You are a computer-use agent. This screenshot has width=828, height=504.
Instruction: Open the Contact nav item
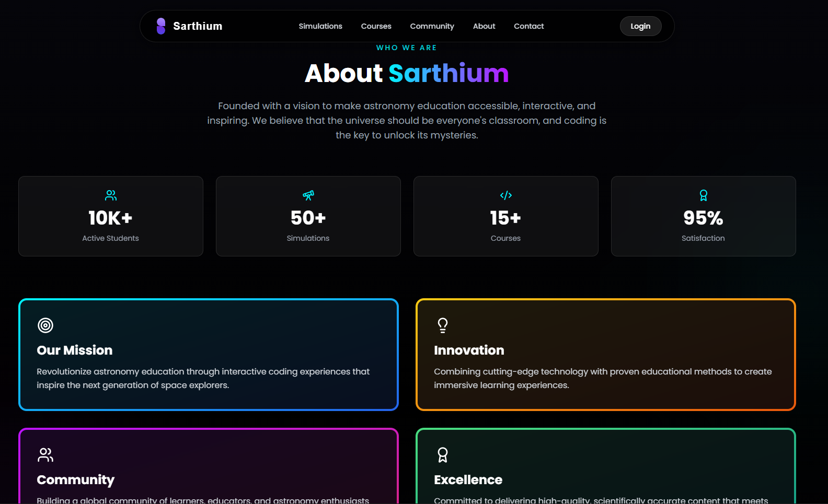point(529,26)
